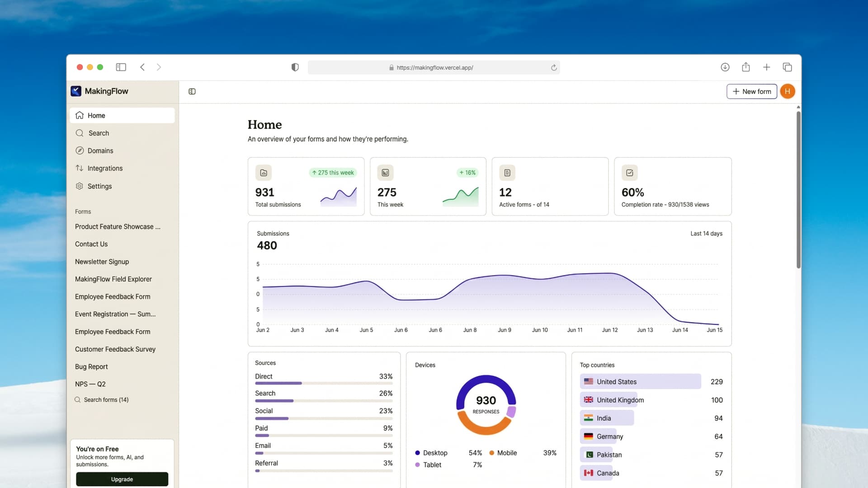Click the Germany flag icon

click(x=588, y=436)
